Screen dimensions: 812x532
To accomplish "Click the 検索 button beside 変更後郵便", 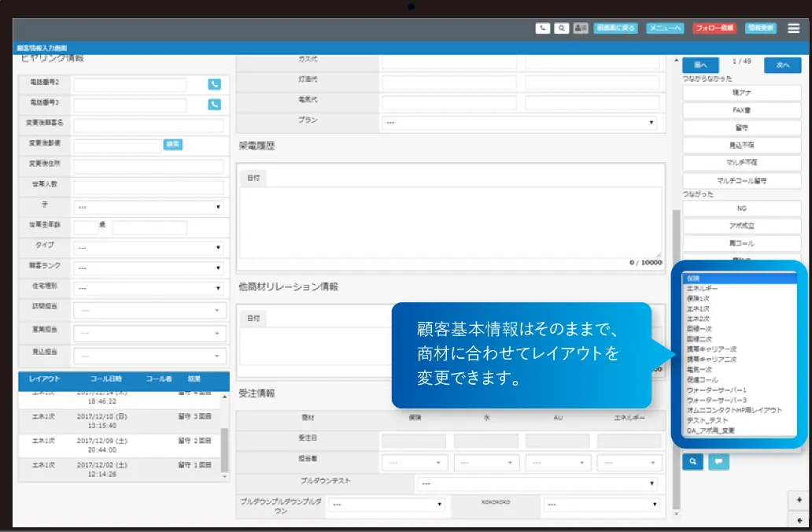I will click(x=173, y=144).
